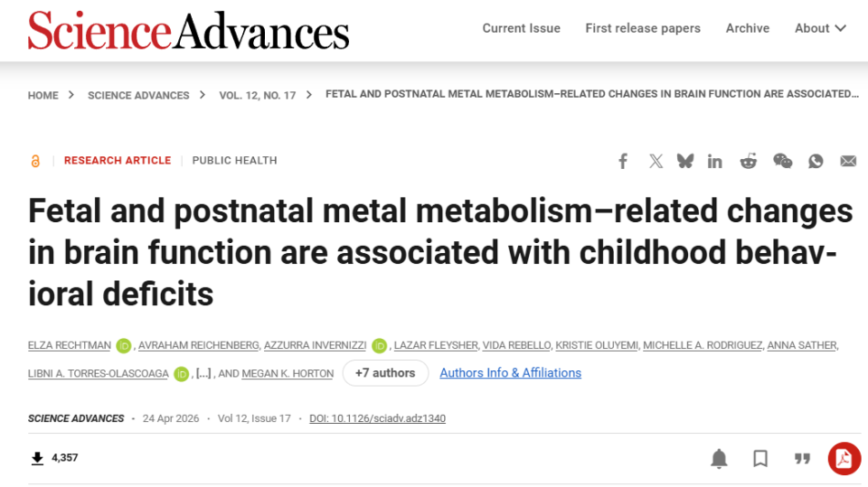Email this article using envelope icon
868x487 pixels.
click(x=848, y=161)
